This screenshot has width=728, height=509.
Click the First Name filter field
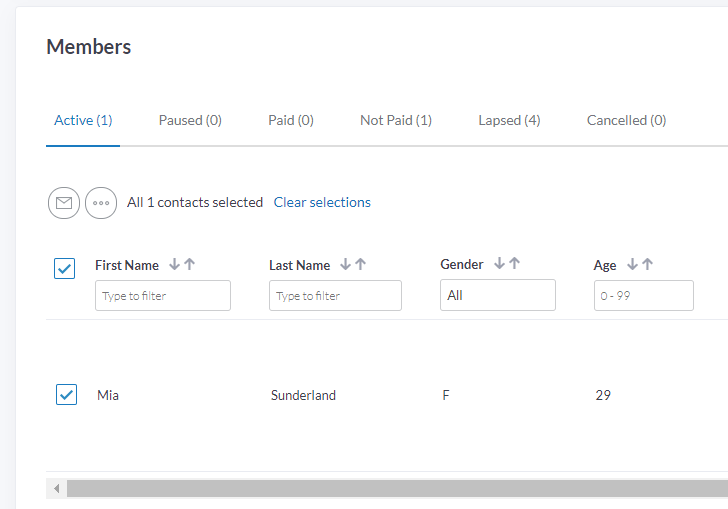tap(163, 295)
